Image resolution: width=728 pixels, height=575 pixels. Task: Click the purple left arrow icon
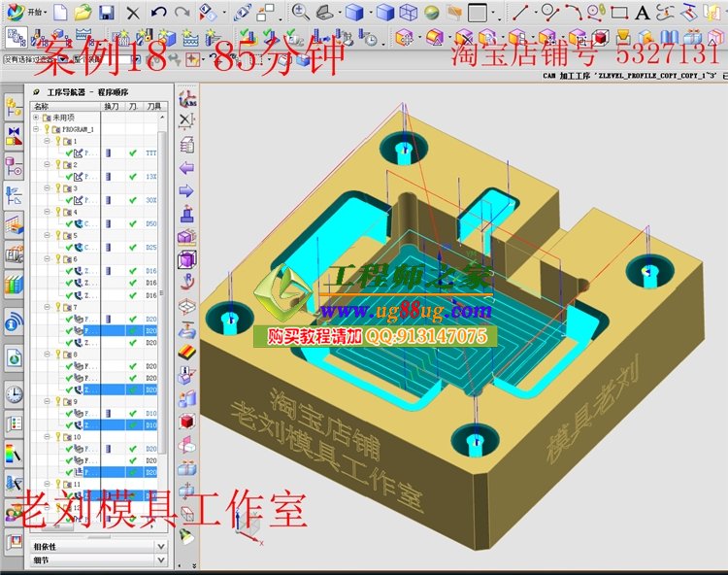coord(186,168)
